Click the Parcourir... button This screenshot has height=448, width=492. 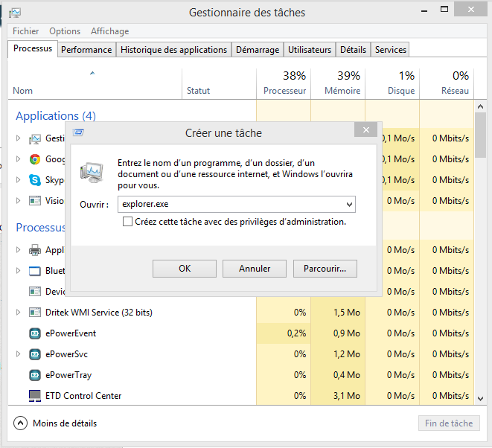point(325,269)
